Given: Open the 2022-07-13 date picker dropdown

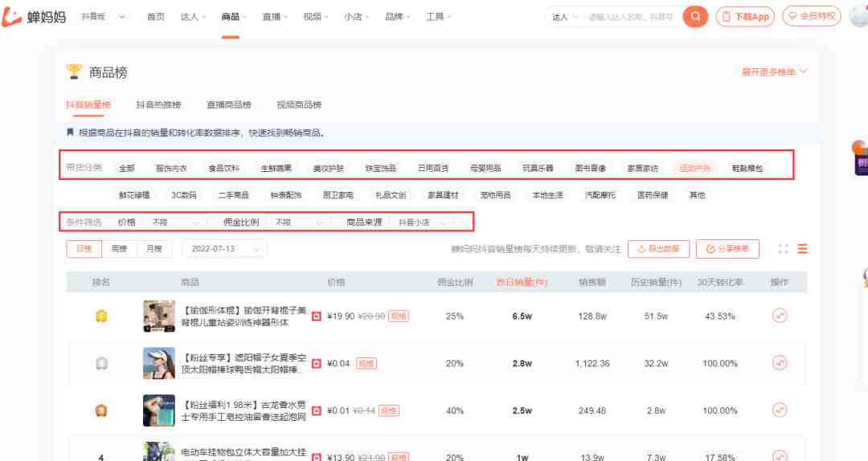Looking at the screenshot, I should point(224,249).
